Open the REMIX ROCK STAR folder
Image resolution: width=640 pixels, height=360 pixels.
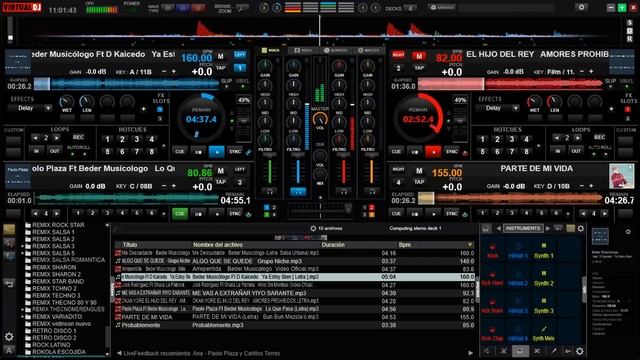[x=58, y=225]
